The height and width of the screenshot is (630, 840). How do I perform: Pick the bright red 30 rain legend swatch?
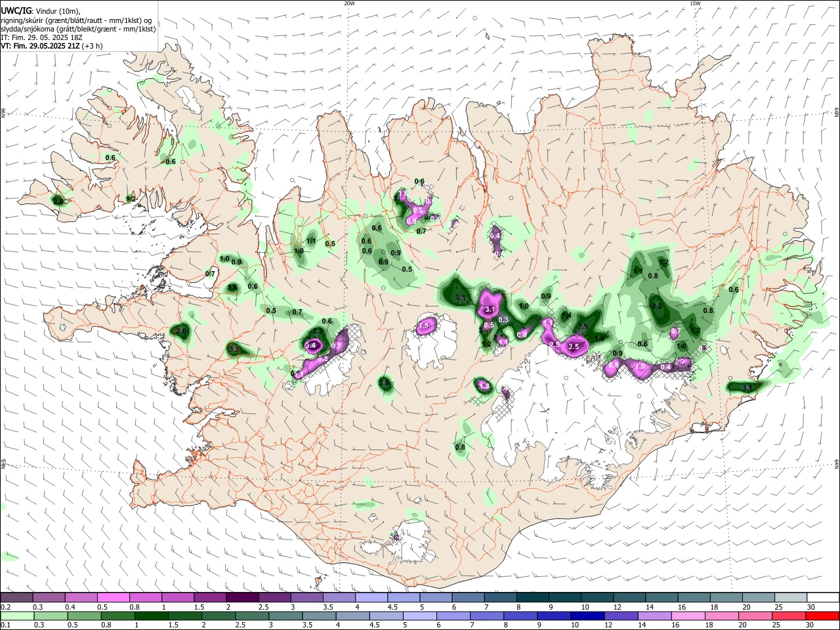tap(823, 616)
